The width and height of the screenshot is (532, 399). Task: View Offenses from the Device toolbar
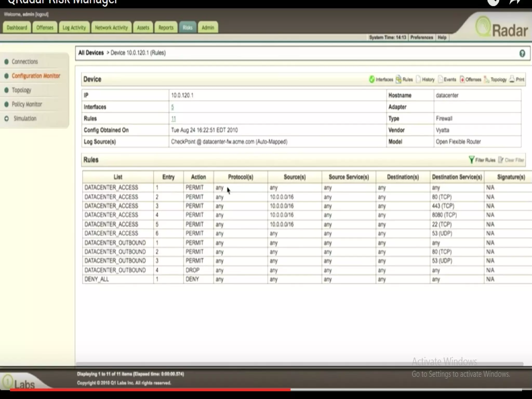click(470, 79)
